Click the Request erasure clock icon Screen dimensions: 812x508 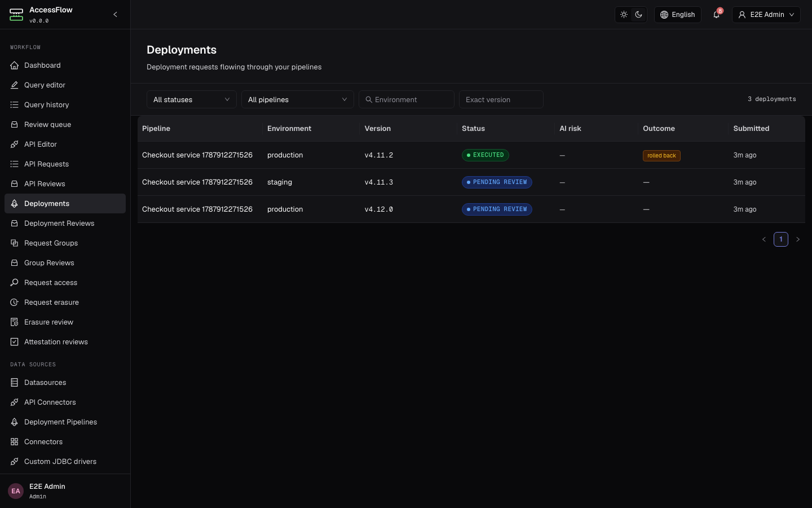coord(15,303)
